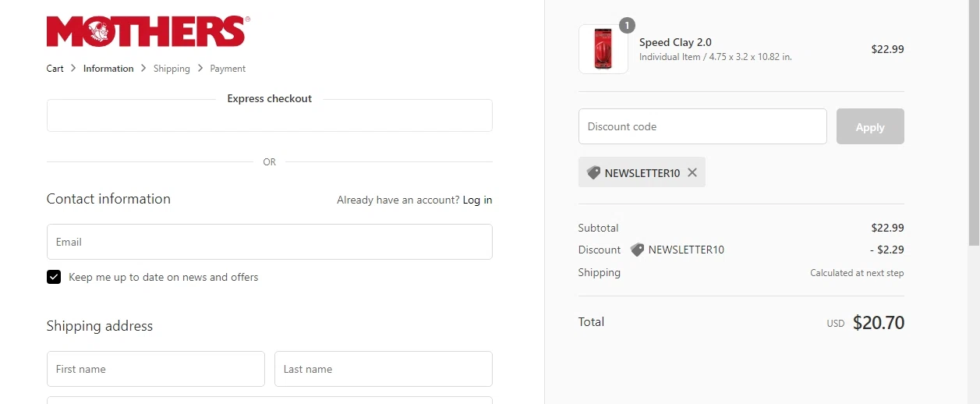Click the chevron after Shipping breadcrumb

click(200, 68)
